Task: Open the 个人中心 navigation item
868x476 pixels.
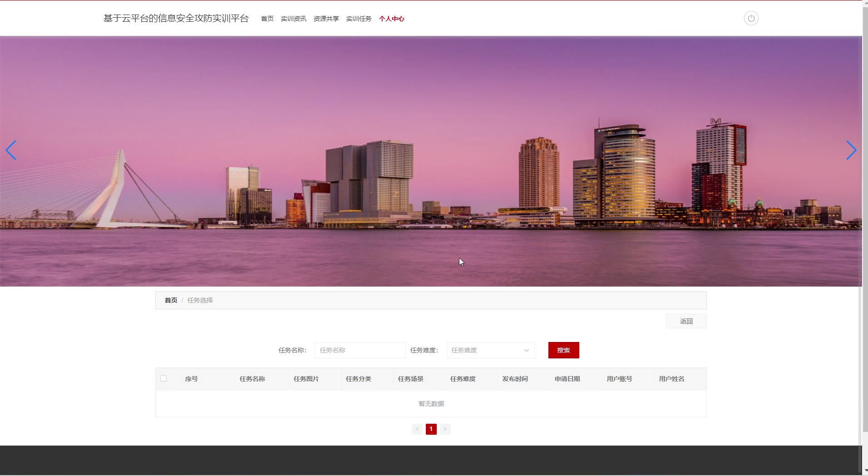Action: (391, 19)
